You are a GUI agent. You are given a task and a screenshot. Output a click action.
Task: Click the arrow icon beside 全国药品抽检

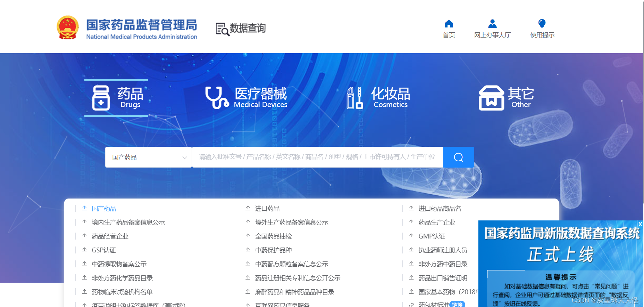click(x=248, y=236)
